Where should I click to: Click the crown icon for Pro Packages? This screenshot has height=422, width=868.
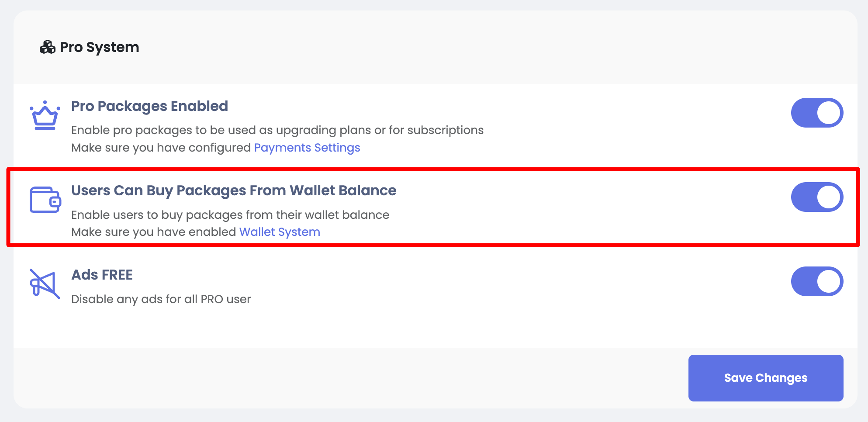45,115
